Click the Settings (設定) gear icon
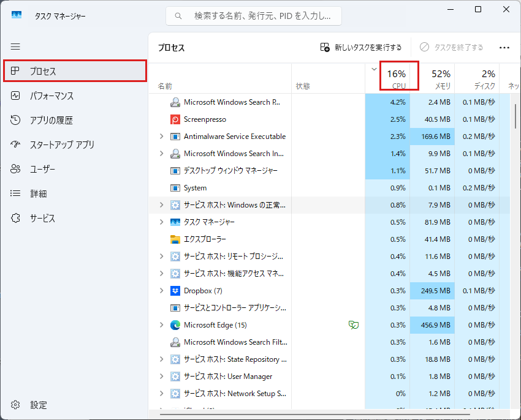 coord(15,405)
